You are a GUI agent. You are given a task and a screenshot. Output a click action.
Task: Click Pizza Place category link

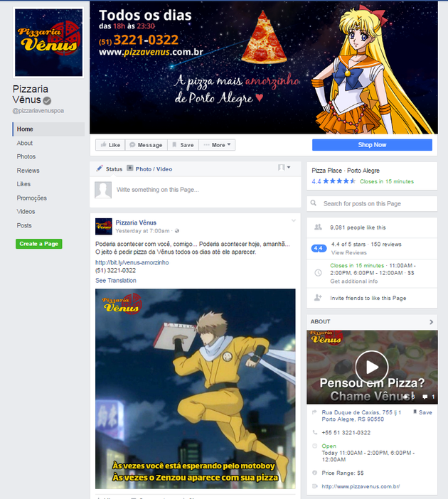tap(326, 171)
